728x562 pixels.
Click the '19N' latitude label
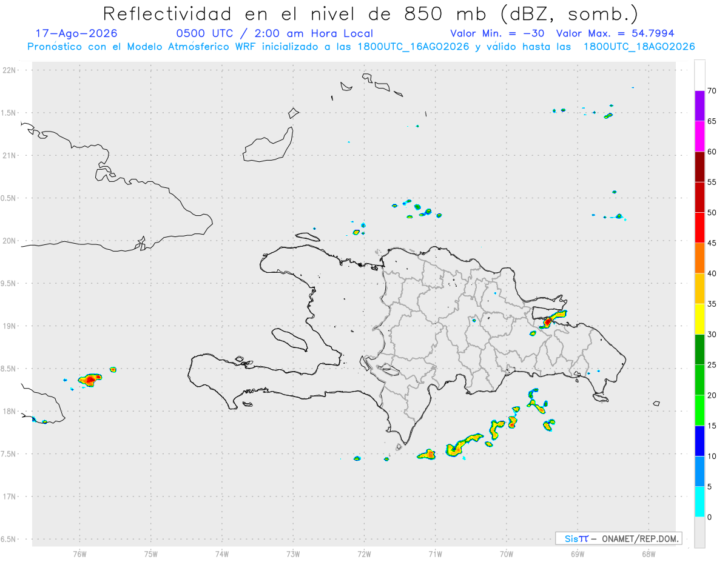coord(10,326)
